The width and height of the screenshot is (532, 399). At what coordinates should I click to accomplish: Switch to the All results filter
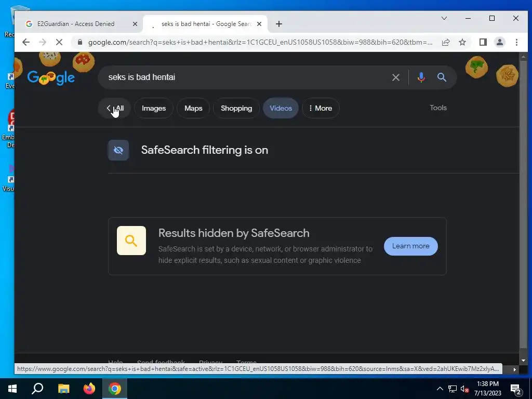pos(115,108)
